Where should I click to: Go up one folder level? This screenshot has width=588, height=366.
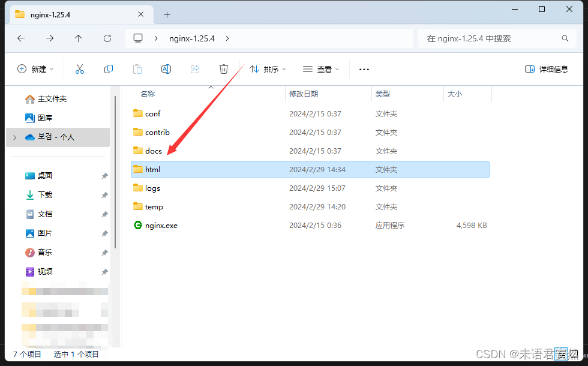click(x=78, y=38)
